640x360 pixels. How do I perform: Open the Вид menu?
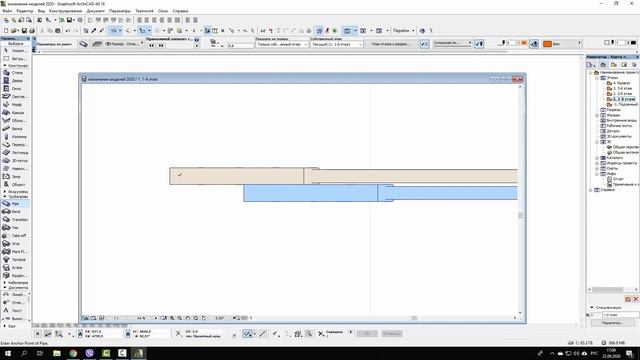[x=41, y=11]
